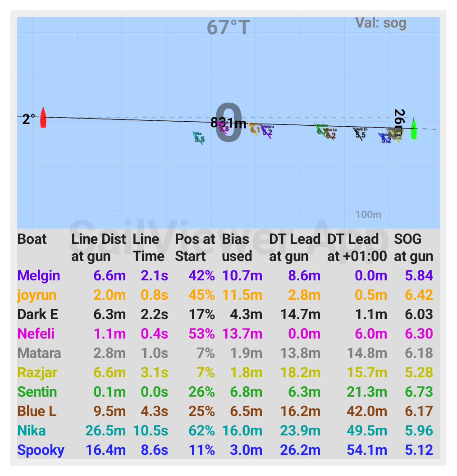Select the orange joyrun boat on the map
Viewport: 457px width, 476px height.
tap(255, 128)
